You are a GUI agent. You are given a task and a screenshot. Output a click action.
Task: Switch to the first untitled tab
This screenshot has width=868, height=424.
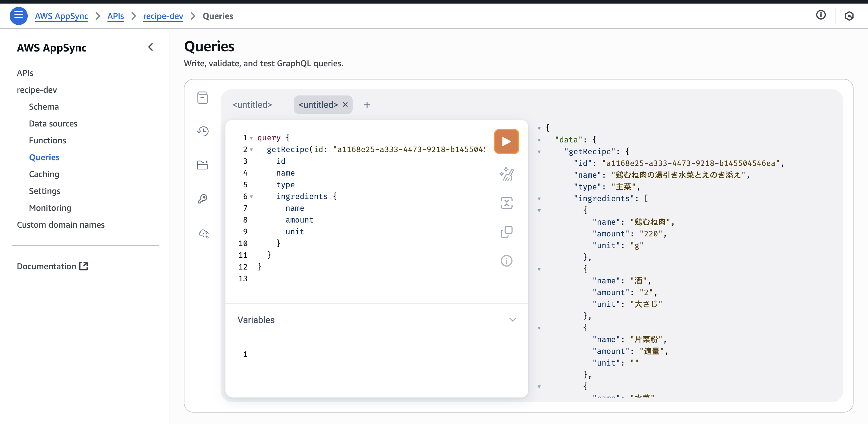252,105
